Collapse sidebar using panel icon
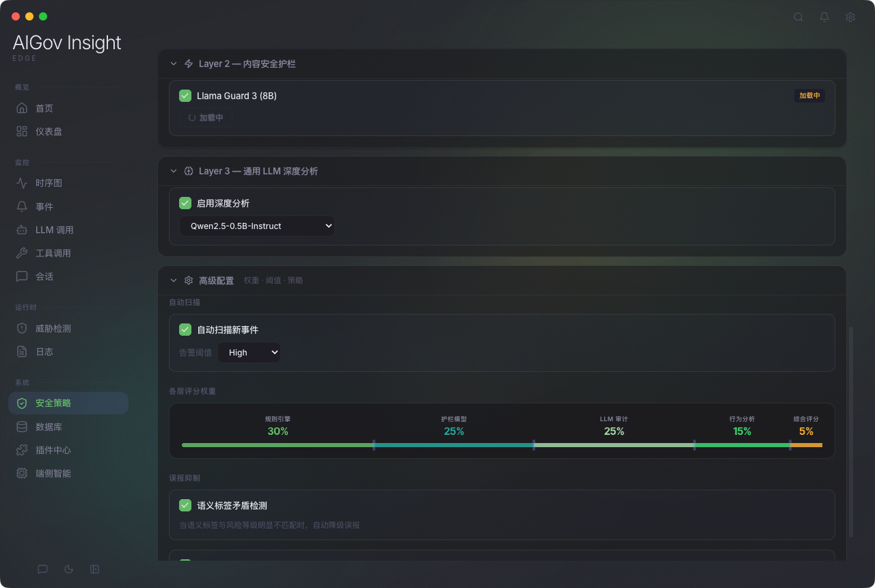Image resolution: width=875 pixels, height=588 pixels. [94, 569]
